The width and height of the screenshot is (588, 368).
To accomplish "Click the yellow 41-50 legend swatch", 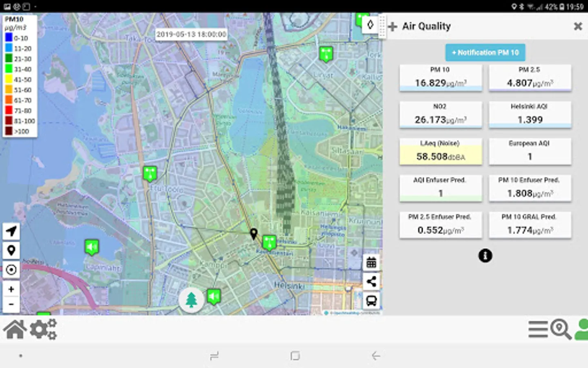I will pyautogui.click(x=9, y=79).
